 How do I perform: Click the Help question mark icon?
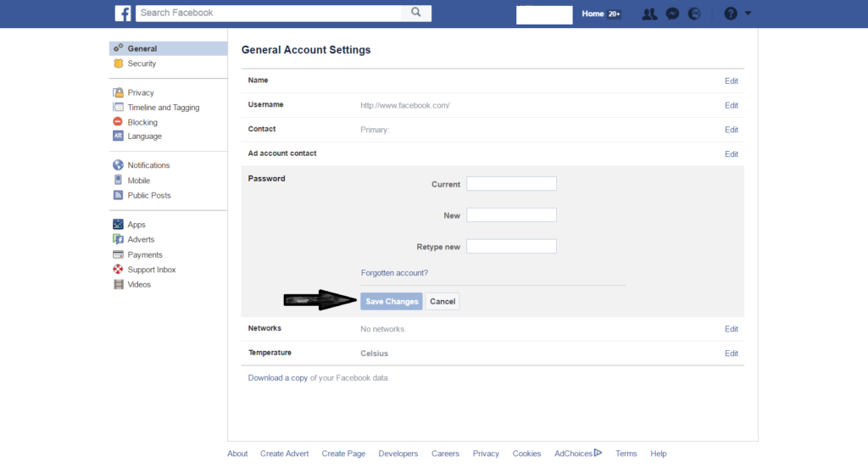pyautogui.click(x=731, y=14)
